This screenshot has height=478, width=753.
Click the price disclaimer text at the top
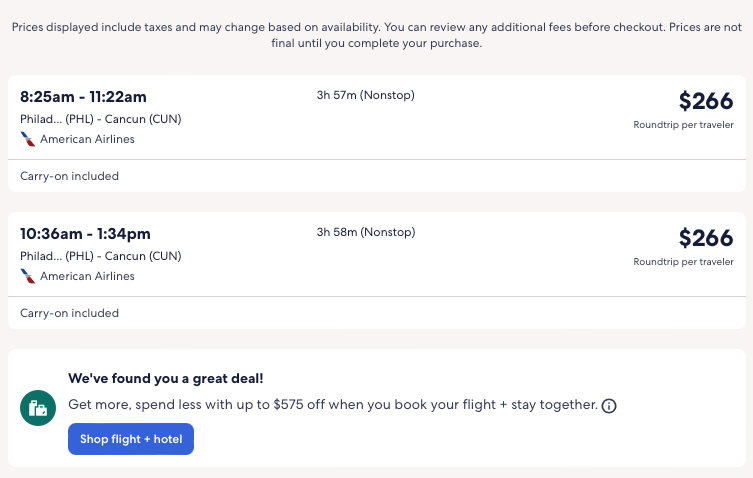coord(376,35)
